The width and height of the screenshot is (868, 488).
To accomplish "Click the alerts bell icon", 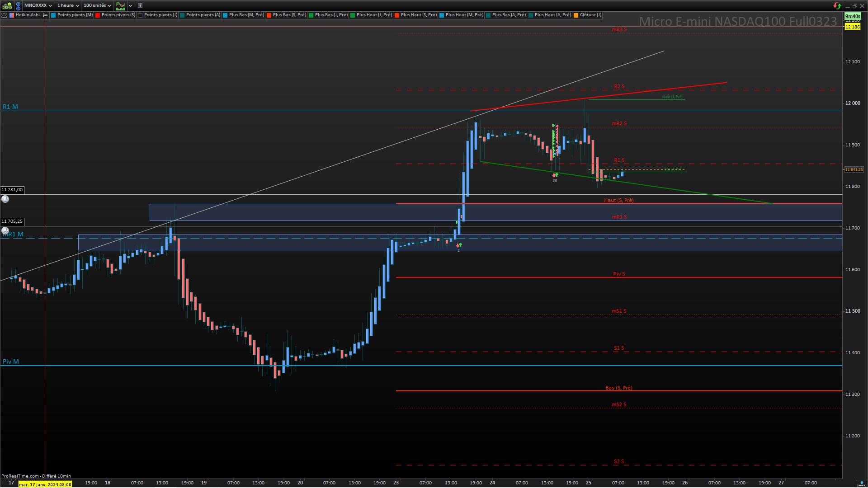I will pyautogui.click(x=4, y=15).
